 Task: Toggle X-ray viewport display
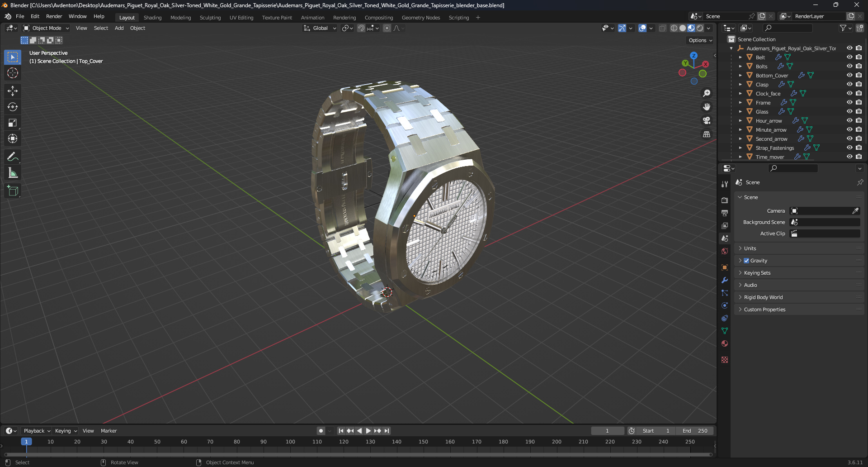[662, 28]
